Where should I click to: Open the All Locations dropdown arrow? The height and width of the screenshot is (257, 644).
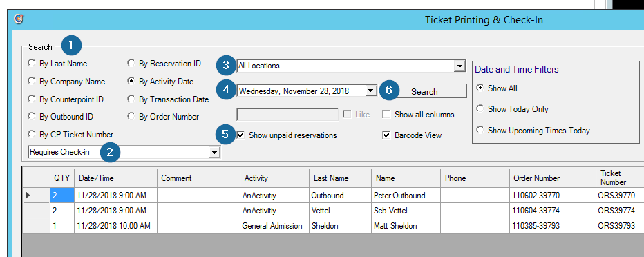(x=460, y=66)
